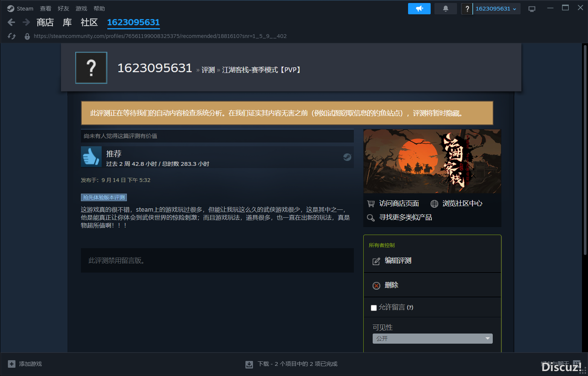Click the padlock security icon
This screenshot has width=588, height=376.
coord(27,36)
